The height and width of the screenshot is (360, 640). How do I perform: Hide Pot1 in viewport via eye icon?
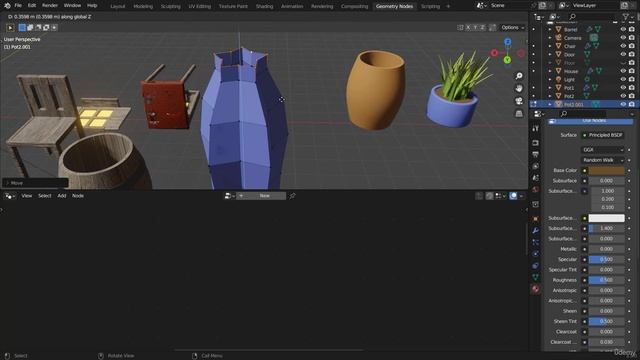pyautogui.click(x=623, y=88)
